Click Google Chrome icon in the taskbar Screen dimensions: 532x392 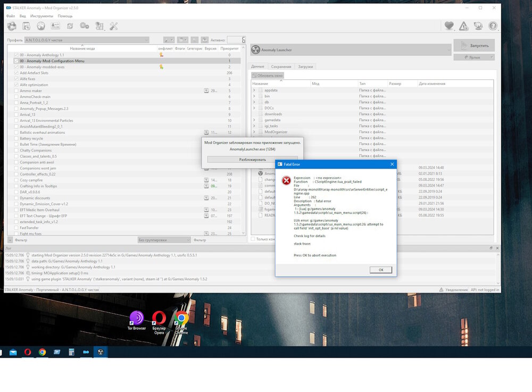point(42,352)
